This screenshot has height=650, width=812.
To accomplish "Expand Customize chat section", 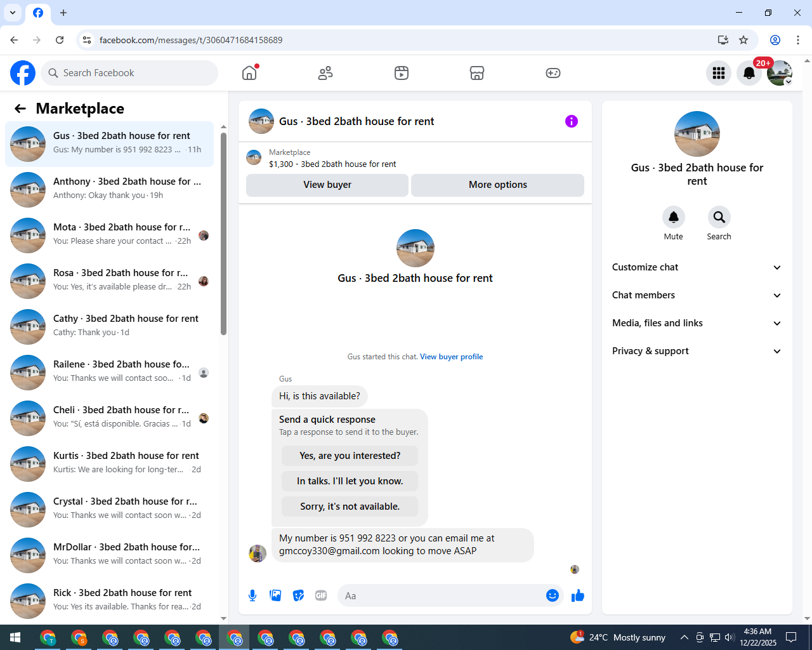I will [697, 267].
